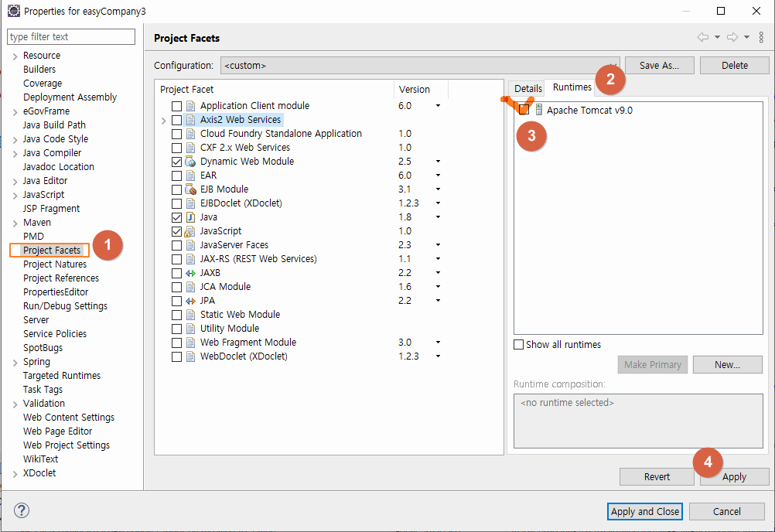Click the Dynamic Web Module globe icon
The image size is (775, 532).
pos(190,162)
